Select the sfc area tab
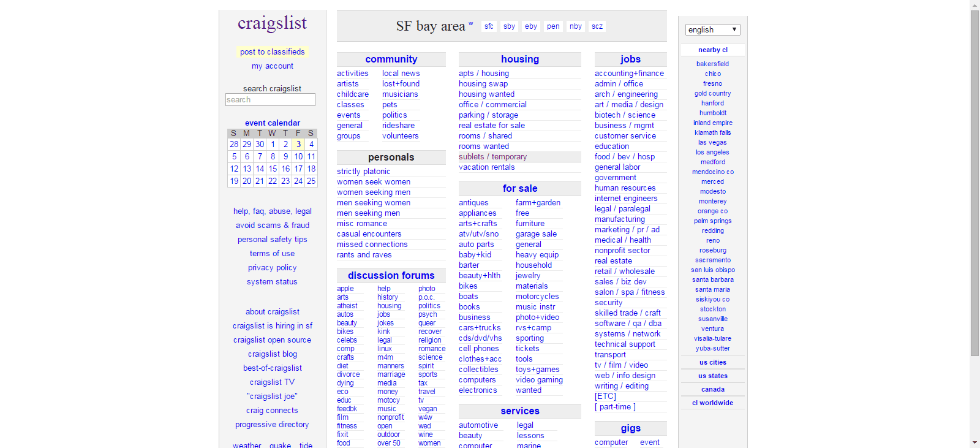980x448 pixels. click(x=489, y=26)
